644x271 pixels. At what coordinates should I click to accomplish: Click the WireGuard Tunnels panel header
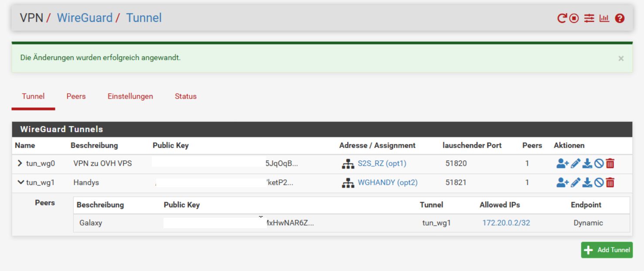[322, 130]
